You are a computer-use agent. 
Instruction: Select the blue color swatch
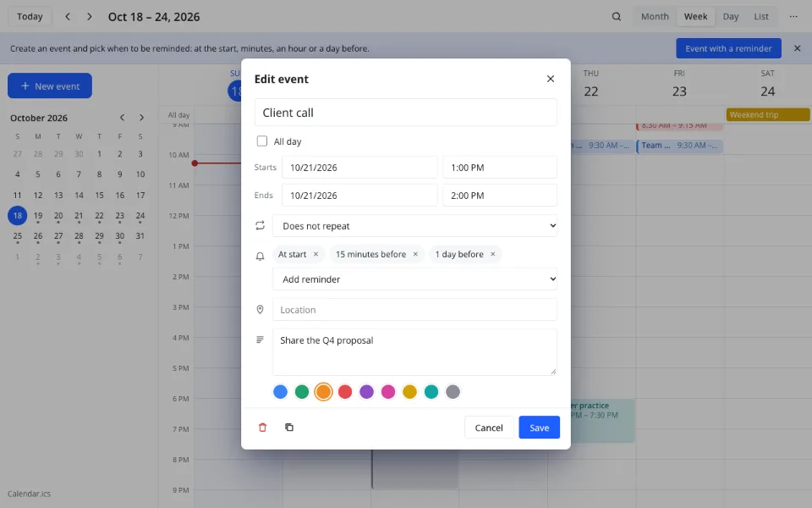pos(280,392)
